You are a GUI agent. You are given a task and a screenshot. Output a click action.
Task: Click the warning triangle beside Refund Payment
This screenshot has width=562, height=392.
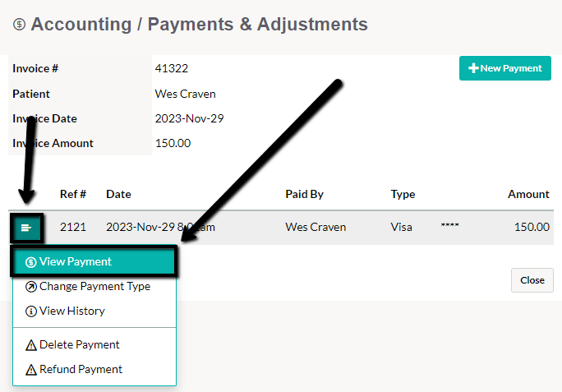click(x=31, y=370)
